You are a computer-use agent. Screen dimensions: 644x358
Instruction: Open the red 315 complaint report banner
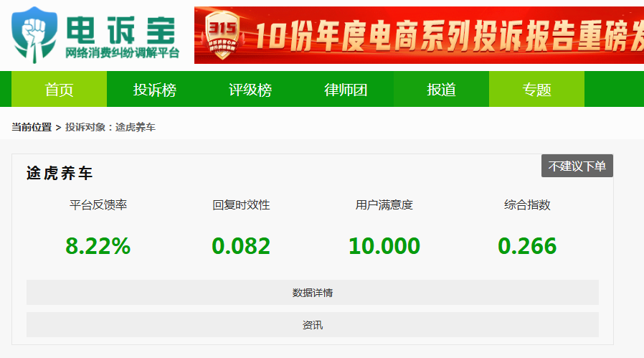coord(419,35)
